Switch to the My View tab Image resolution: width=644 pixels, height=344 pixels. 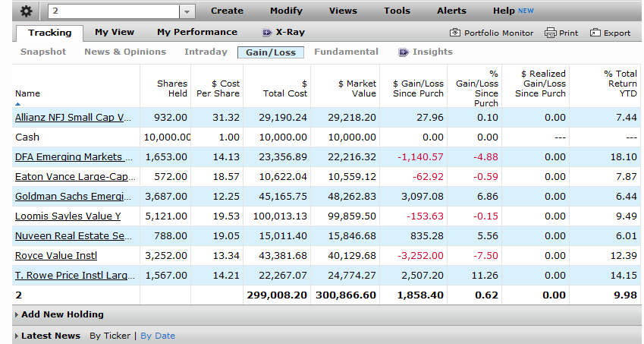tap(115, 33)
